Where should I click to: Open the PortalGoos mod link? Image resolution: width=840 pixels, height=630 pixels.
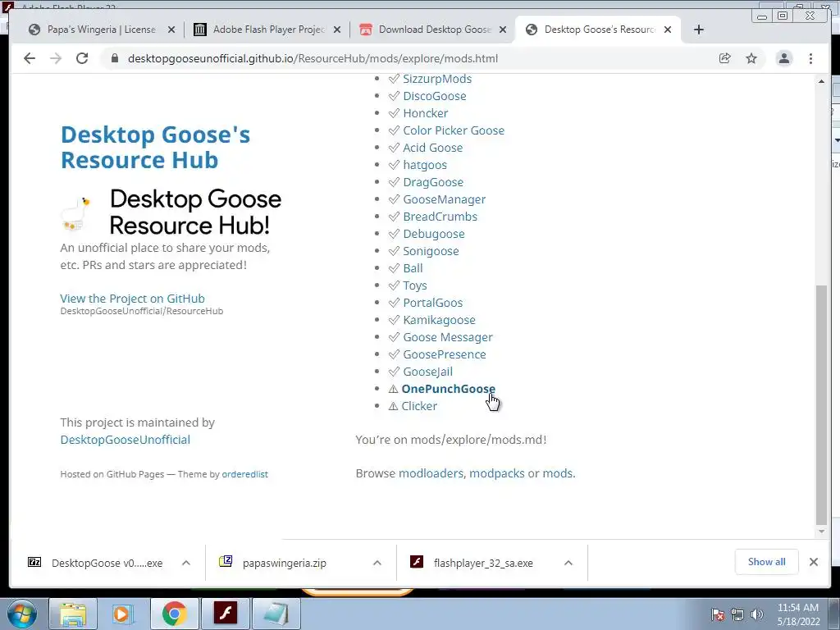tap(433, 303)
